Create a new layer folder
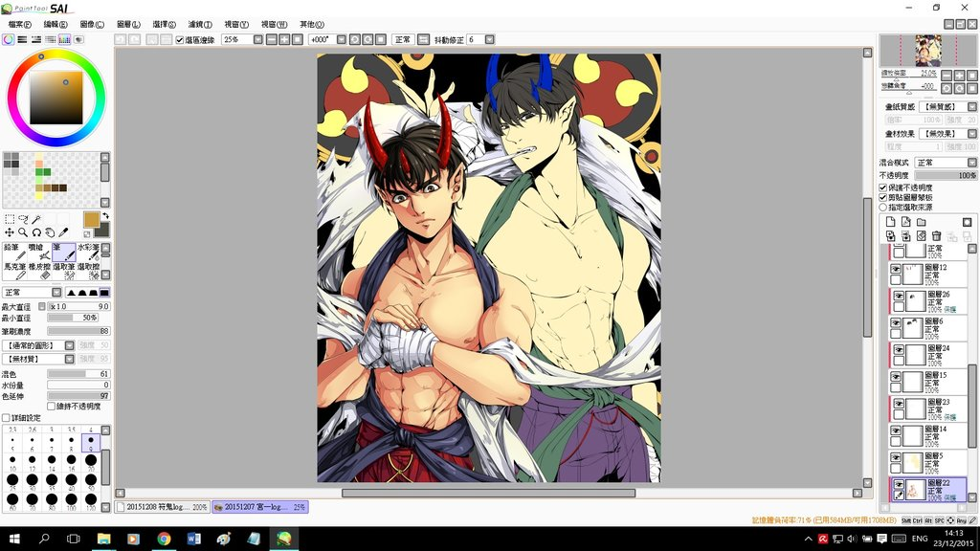Viewport: 980px width, 551px height. (921, 222)
